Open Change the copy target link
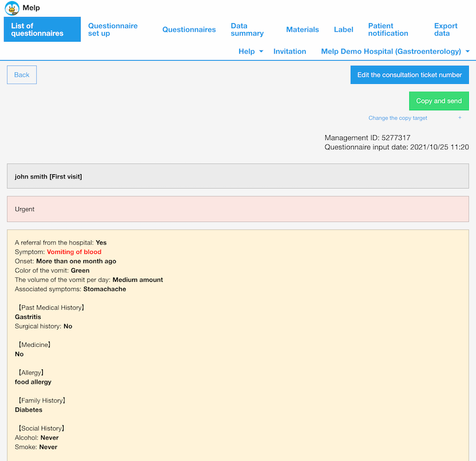Image resolution: width=476 pixels, height=461 pixels. click(397, 118)
